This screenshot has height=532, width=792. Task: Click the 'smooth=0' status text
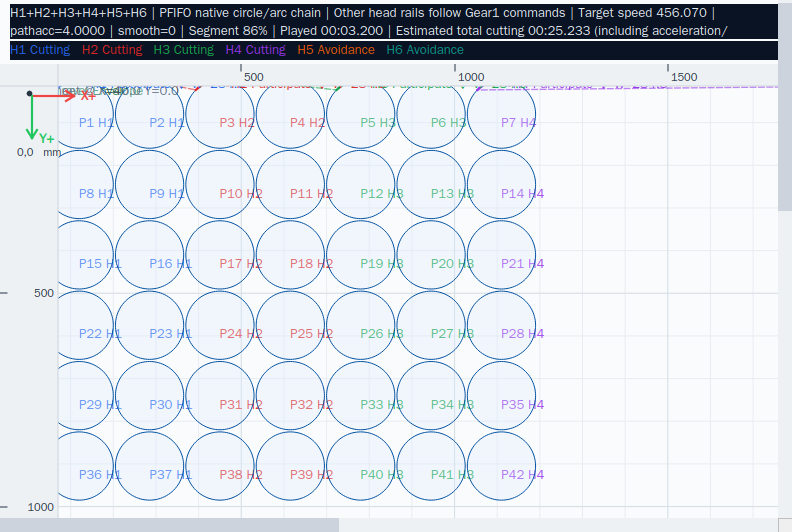click(146, 31)
